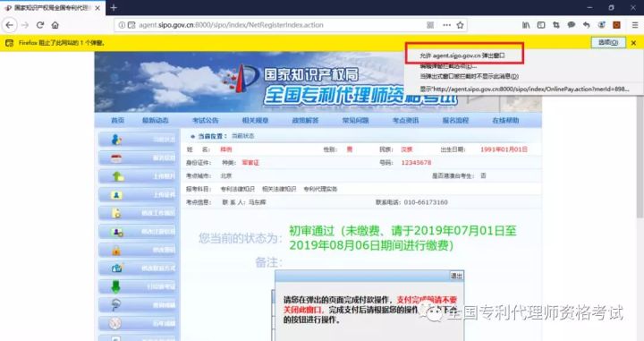
Task: Click the 选项 options button in notification bar
Action: coord(608,42)
